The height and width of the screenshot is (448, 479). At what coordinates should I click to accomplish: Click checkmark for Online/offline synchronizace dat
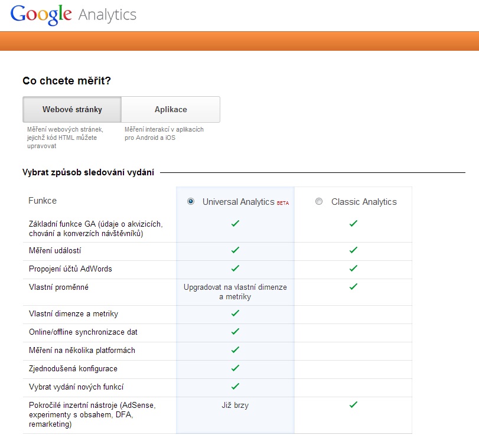[235, 332]
